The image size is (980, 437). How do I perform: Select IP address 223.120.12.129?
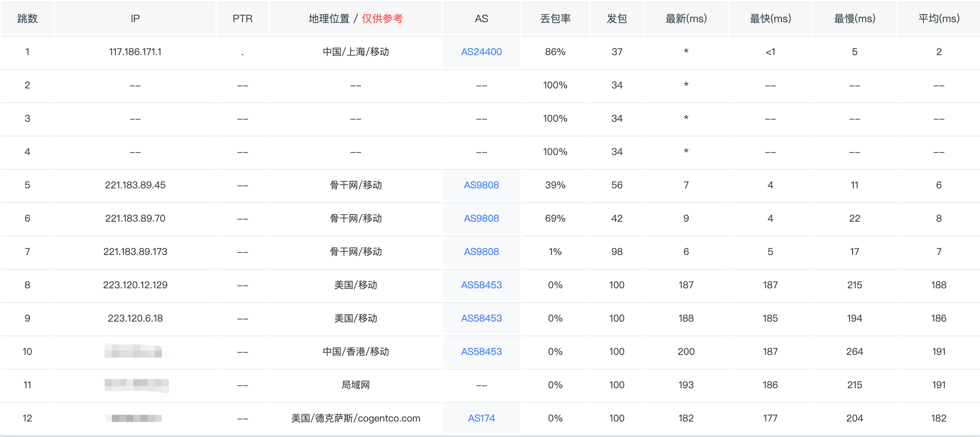click(135, 285)
